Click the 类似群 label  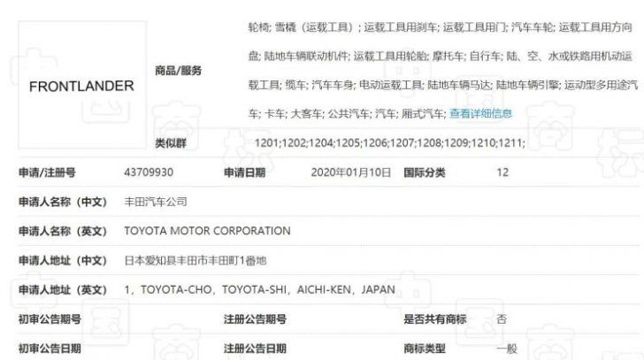(x=171, y=143)
